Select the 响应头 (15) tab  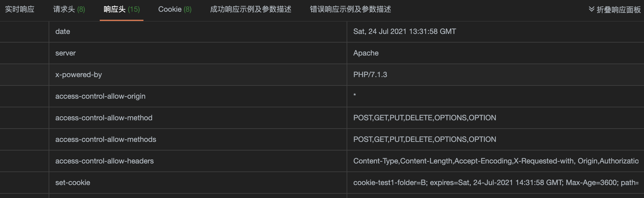point(121,10)
